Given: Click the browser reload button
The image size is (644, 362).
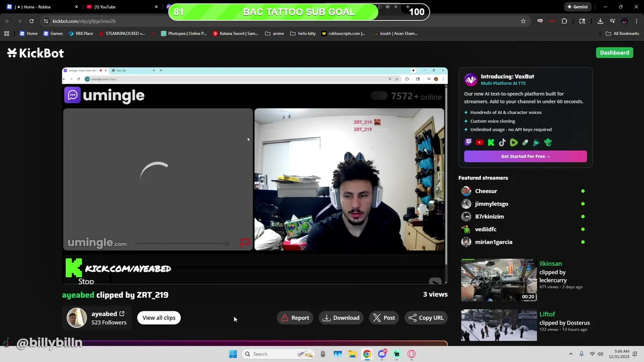Looking at the screenshot, I should pyautogui.click(x=31, y=21).
